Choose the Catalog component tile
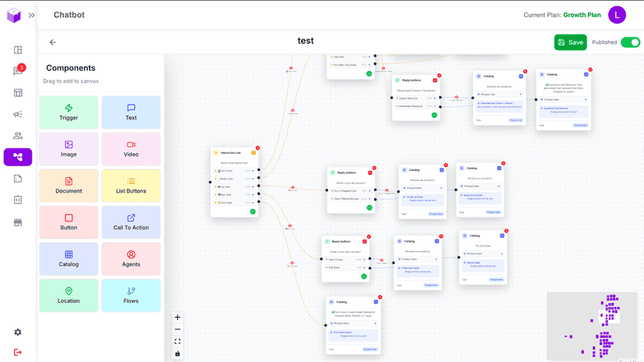Screen dimensions: 644x362 [68, 259]
